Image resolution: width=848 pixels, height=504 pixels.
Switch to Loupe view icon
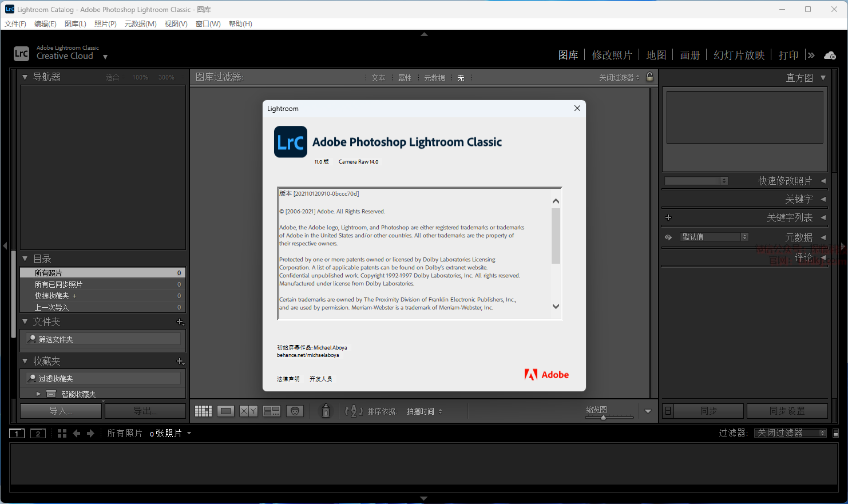coord(226,411)
